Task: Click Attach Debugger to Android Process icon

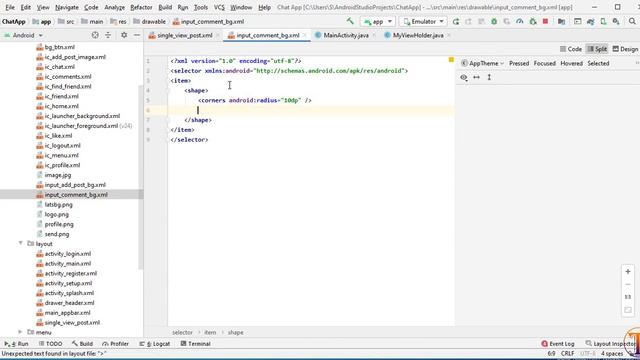Action: (x=533, y=22)
